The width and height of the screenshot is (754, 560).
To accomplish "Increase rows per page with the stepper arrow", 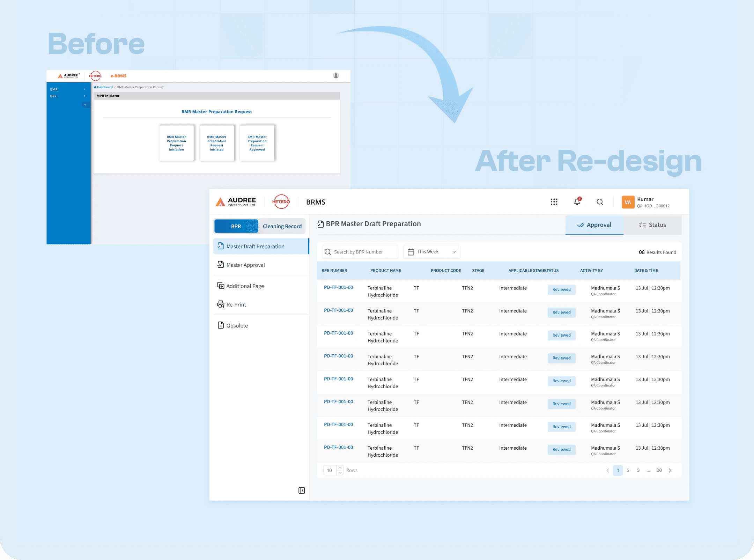I will coord(340,468).
